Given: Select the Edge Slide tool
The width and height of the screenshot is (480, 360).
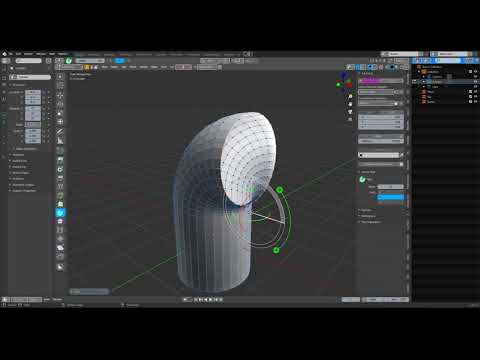Looking at the screenshot, I should tap(60, 230).
